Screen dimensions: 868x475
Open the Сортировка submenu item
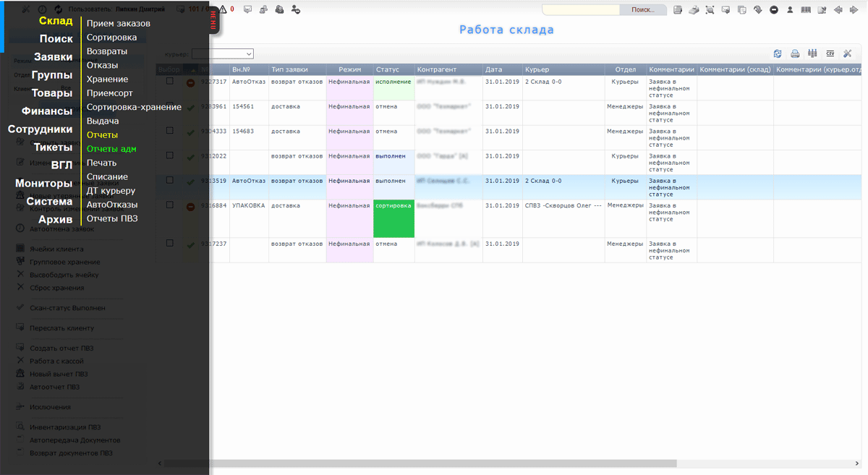[111, 38]
